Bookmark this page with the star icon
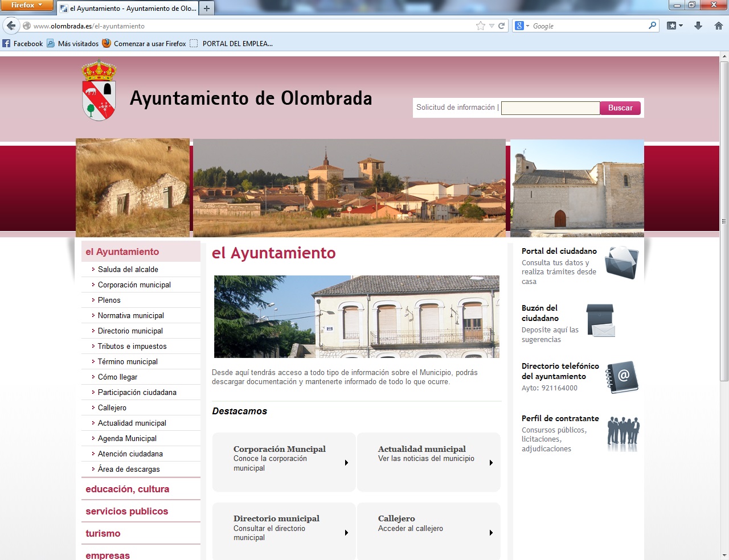 480,26
